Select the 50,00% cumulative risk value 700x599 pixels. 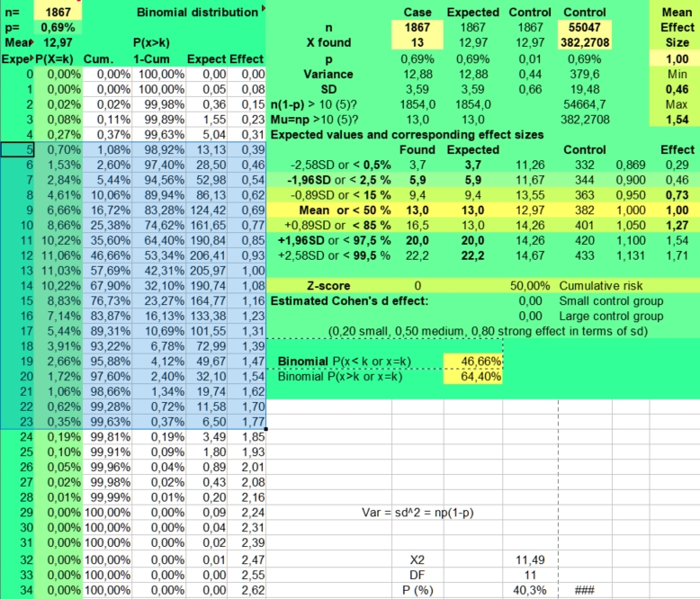530,286
